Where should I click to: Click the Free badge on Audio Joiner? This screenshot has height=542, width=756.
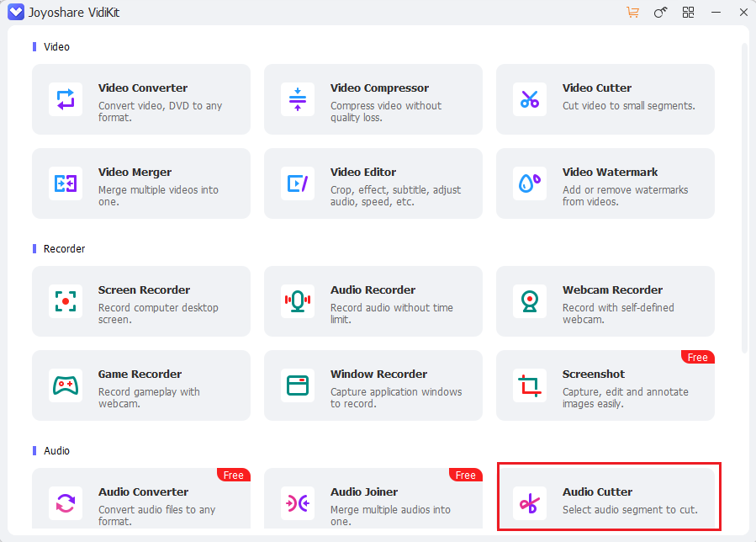(465, 475)
